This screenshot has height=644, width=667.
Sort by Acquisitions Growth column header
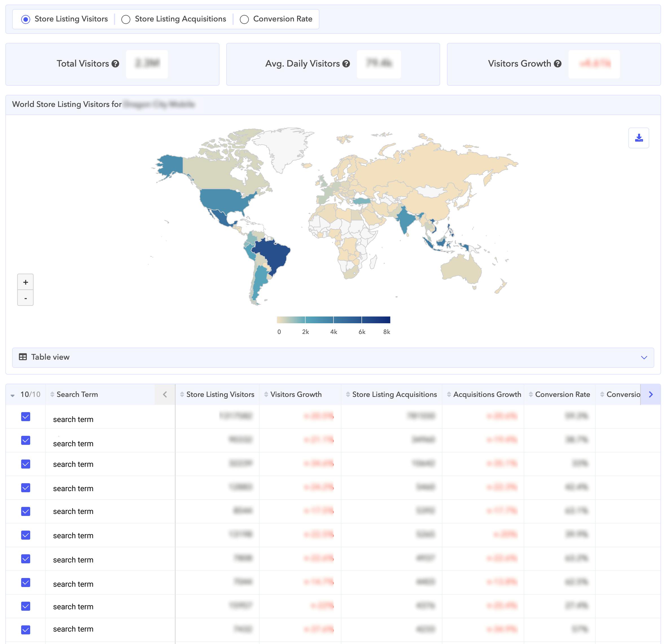487,394
